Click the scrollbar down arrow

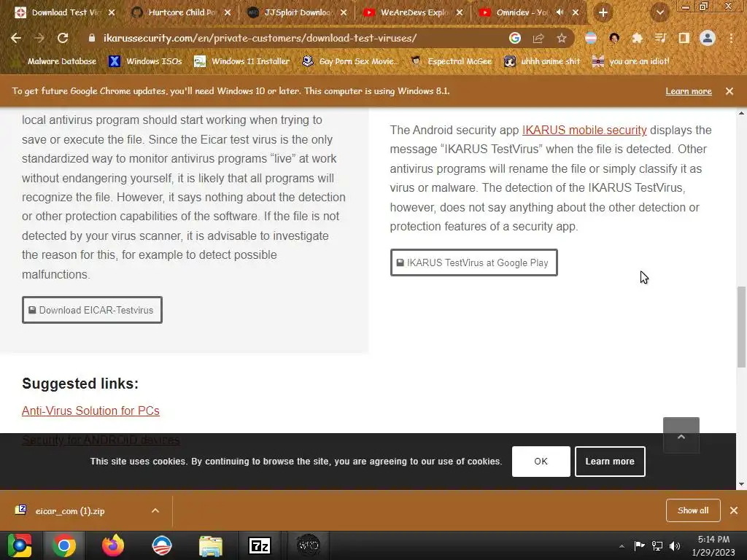click(741, 484)
